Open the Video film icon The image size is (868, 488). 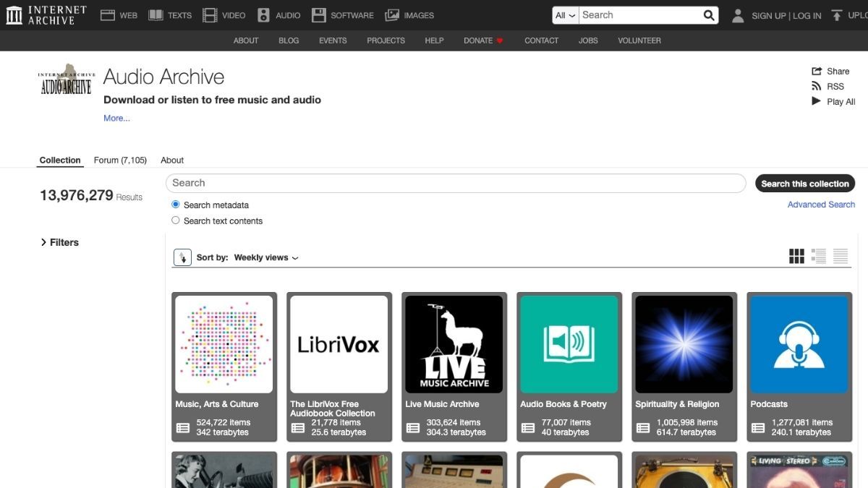coord(210,15)
